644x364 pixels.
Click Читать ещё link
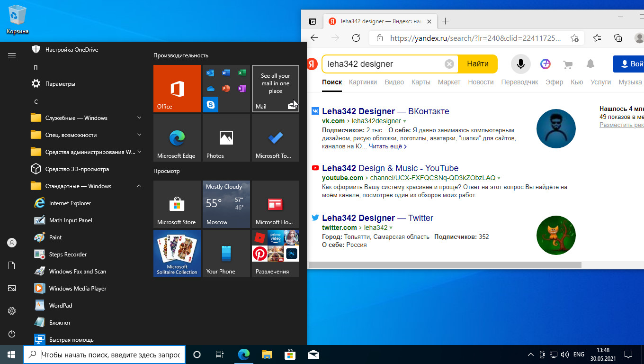point(388,146)
